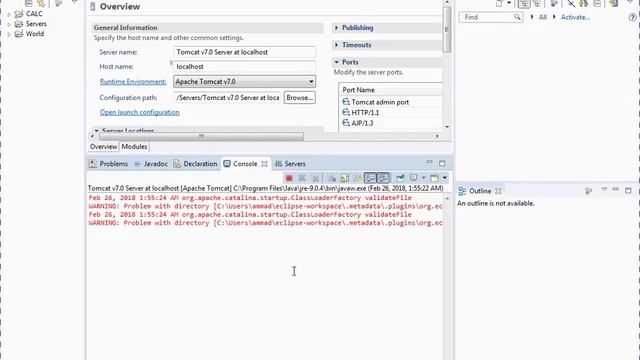Select the Tomcat admin port row
The width and height of the screenshot is (640, 360).
tap(391, 102)
